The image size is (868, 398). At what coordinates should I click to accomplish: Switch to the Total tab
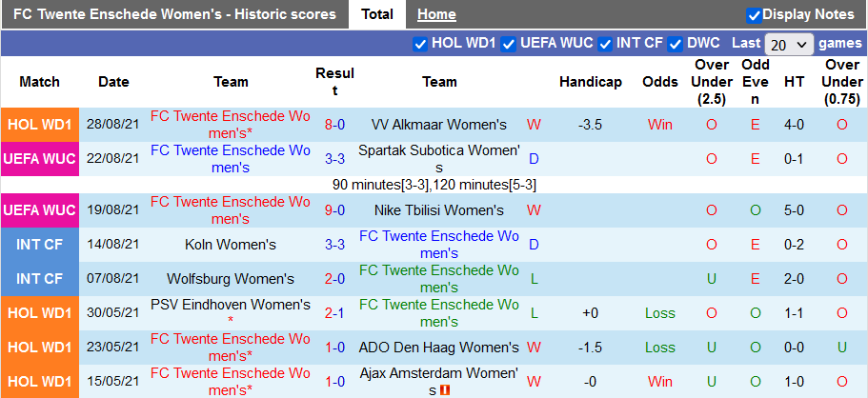[377, 14]
